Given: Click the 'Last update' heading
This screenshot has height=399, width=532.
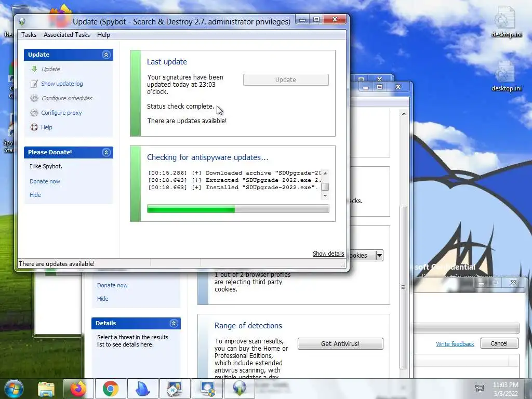Looking at the screenshot, I should [167, 62].
